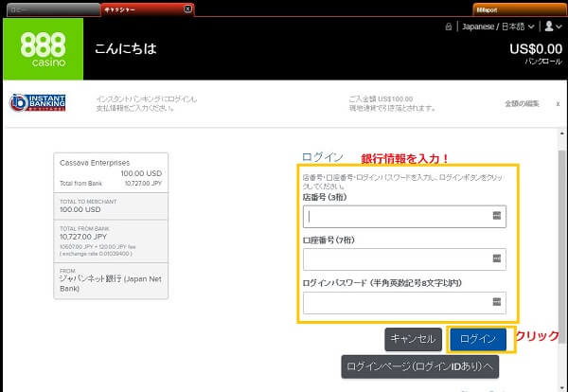The height and width of the screenshot is (392, 568).
Task: Click the keypad icon in password field
Action: pyautogui.click(x=496, y=303)
